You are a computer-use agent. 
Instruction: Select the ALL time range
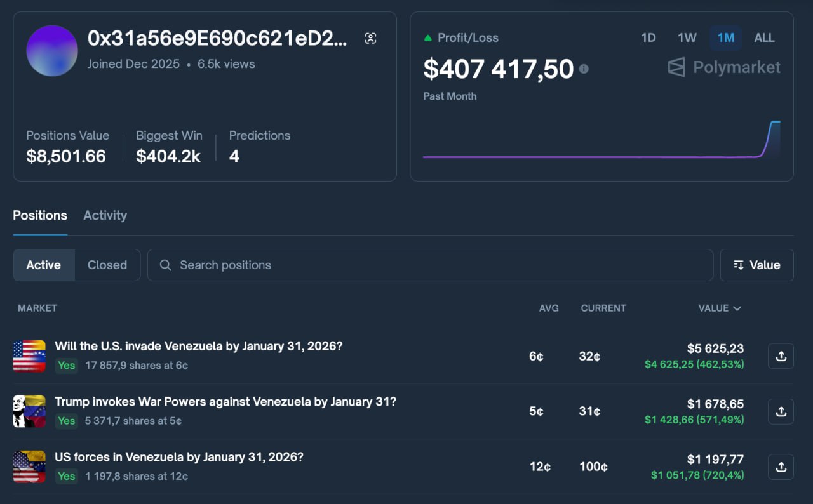click(764, 38)
